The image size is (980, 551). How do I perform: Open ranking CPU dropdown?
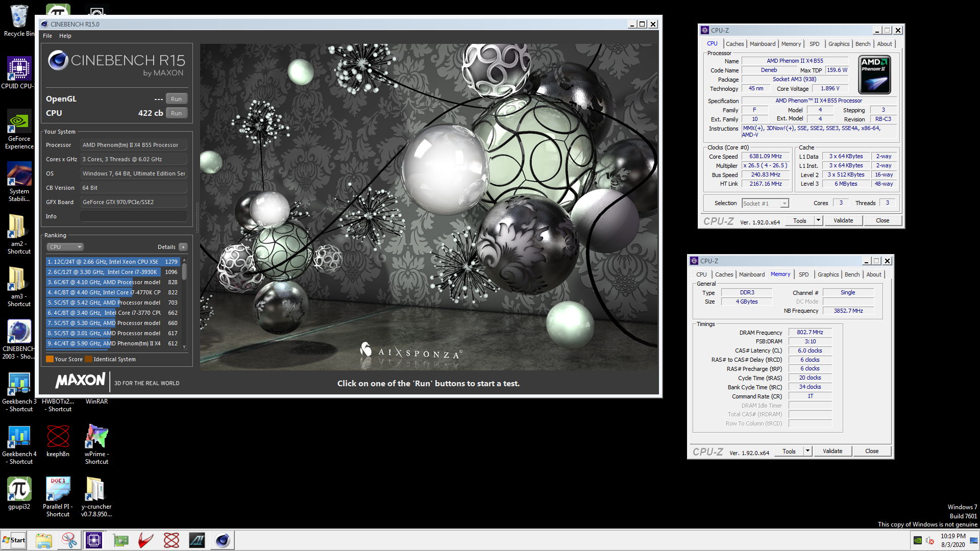[x=65, y=247]
